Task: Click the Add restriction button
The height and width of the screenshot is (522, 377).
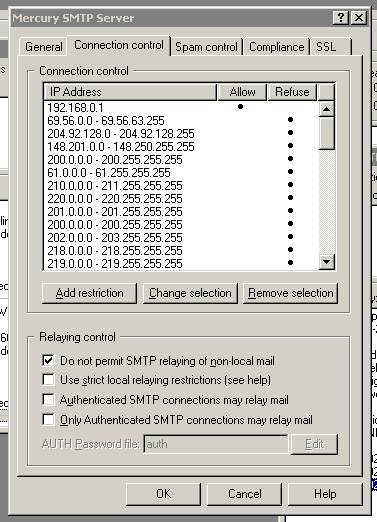Action: pyautogui.click(x=89, y=293)
